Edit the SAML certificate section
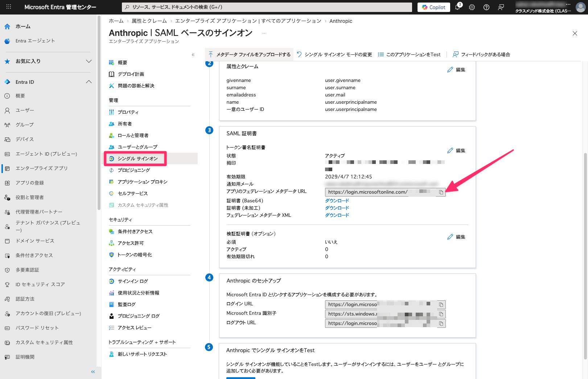Image resolution: width=588 pixels, height=379 pixels. [x=456, y=151]
